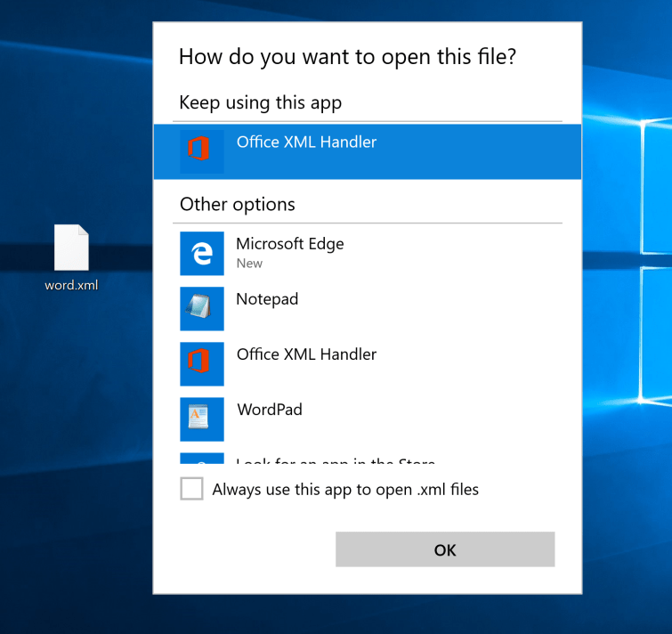Click Office XML Handler icon under Other options
This screenshot has height=634, width=672.
coord(202,364)
